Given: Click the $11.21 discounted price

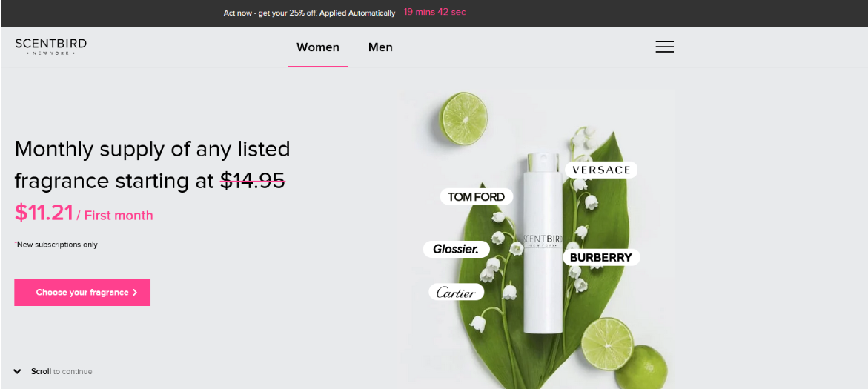Looking at the screenshot, I should pyautogui.click(x=44, y=213).
